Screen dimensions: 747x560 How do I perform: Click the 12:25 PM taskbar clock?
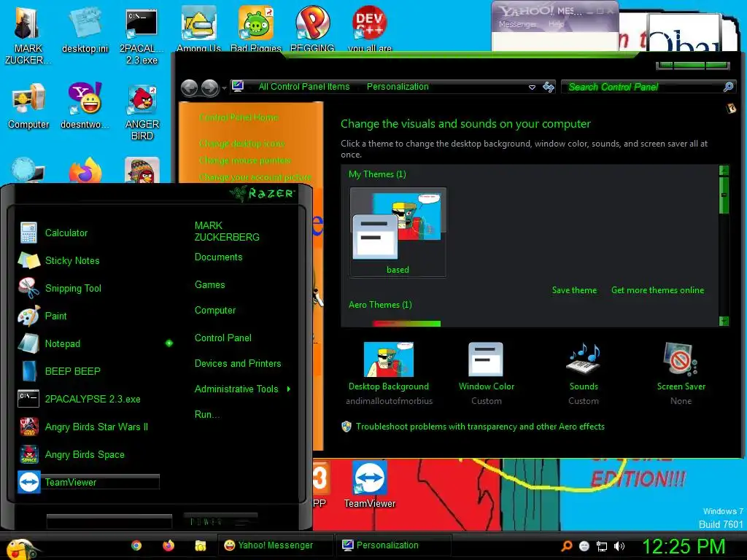(x=684, y=546)
